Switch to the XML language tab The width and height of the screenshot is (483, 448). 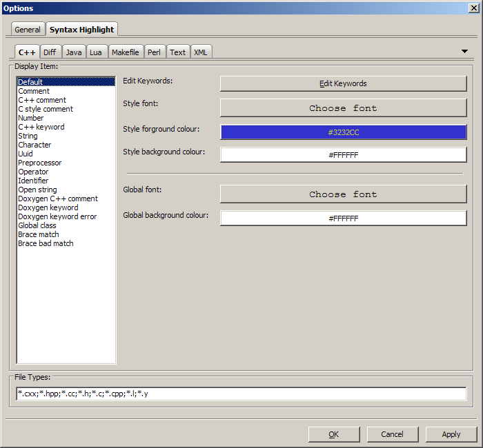201,52
